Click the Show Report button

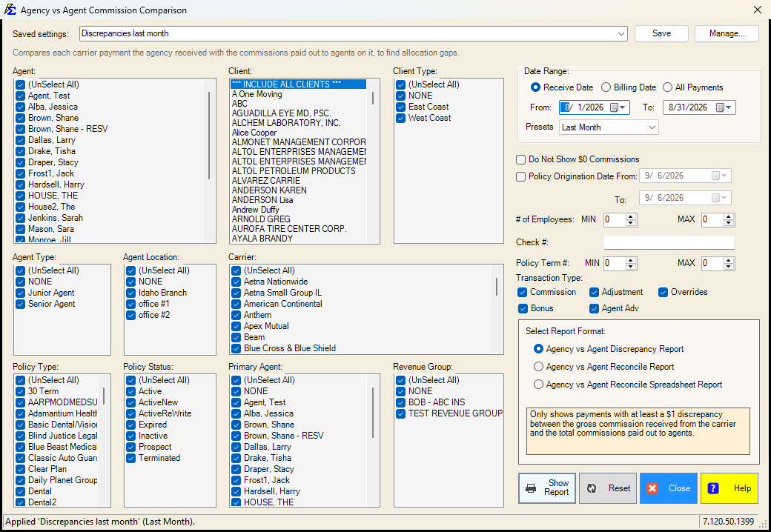coord(547,488)
